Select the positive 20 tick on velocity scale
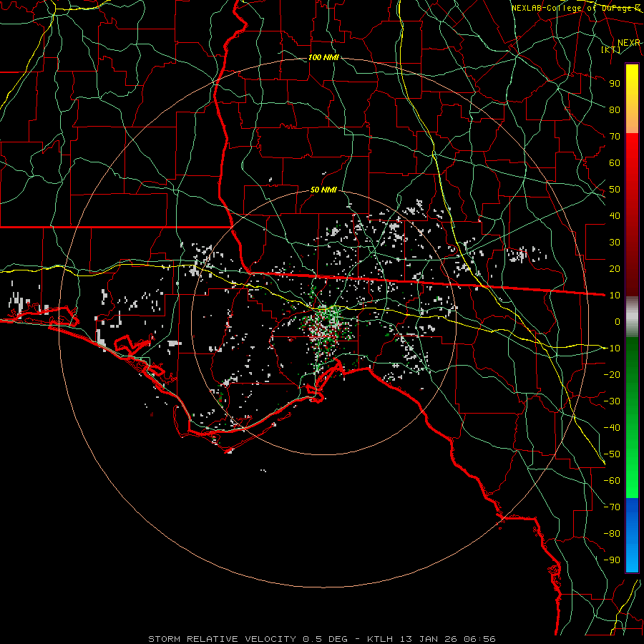The image size is (644, 644). [615, 268]
